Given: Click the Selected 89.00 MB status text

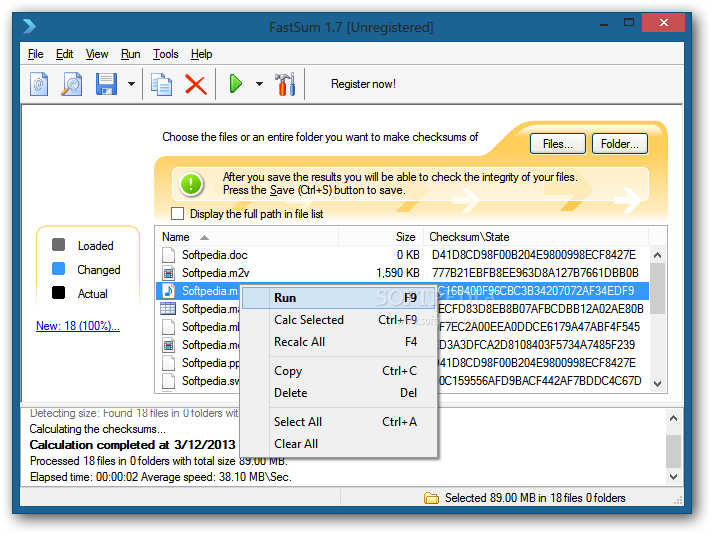Looking at the screenshot, I should (x=535, y=498).
